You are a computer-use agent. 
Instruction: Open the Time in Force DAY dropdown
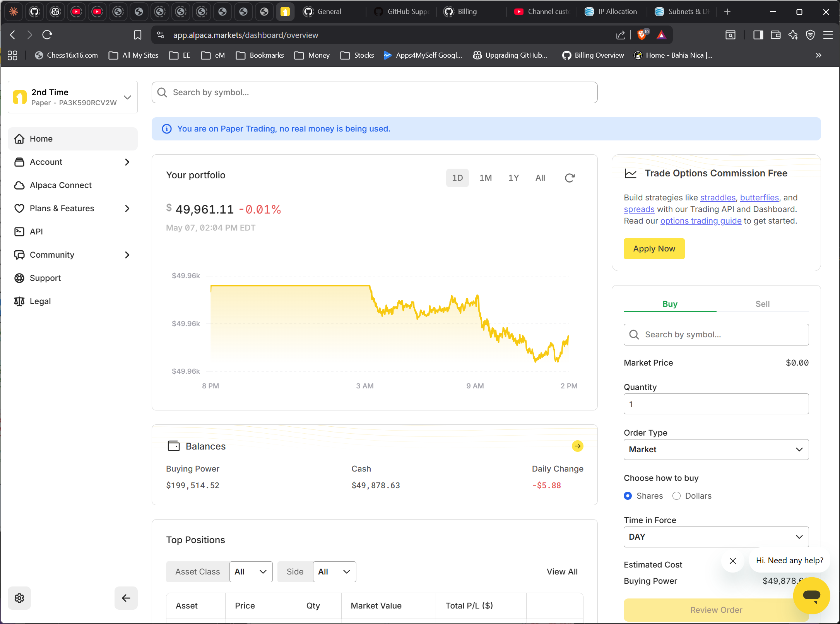[x=716, y=537]
